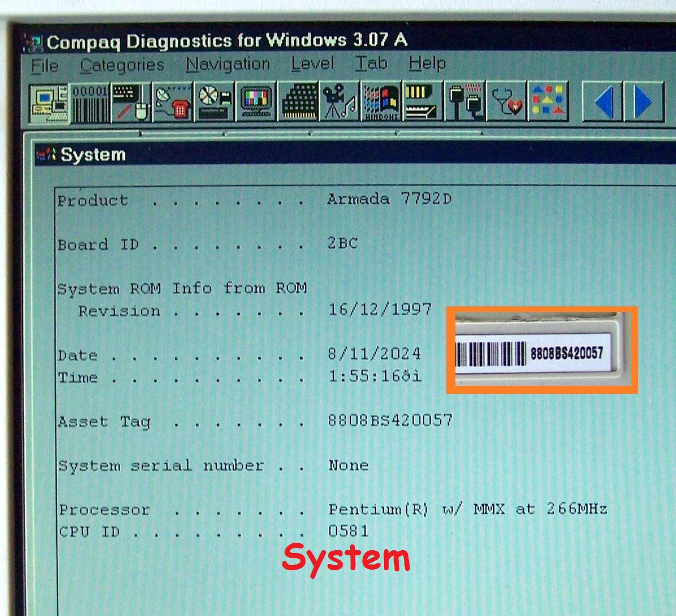Select the 'Board ID' label
The width and height of the screenshot is (676, 616).
[x=98, y=244]
